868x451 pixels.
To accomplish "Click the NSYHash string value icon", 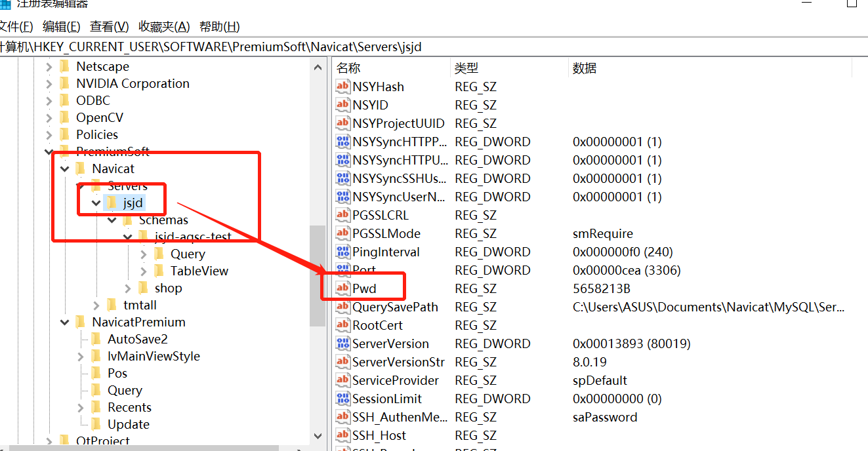I will point(342,87).
